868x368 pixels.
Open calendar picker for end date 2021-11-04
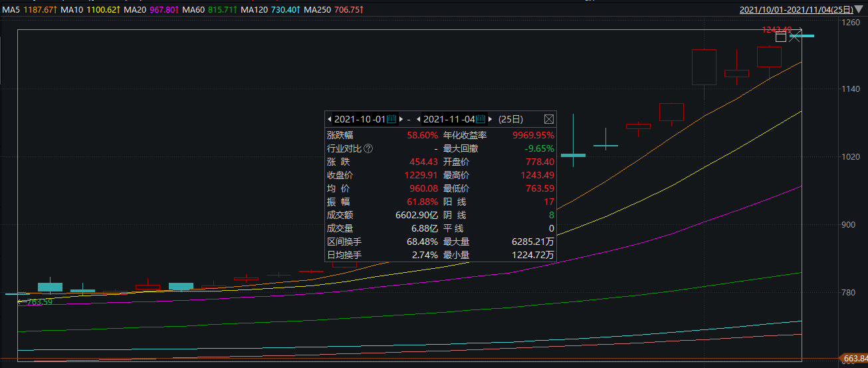click(x=481, y=119)
